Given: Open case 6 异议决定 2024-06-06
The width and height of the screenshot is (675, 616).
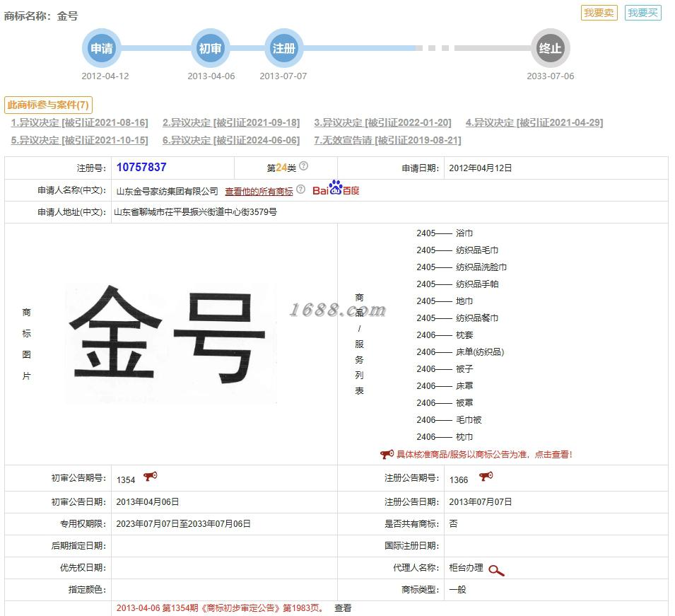Looking at the screenshot, I should tap(231, 141).
